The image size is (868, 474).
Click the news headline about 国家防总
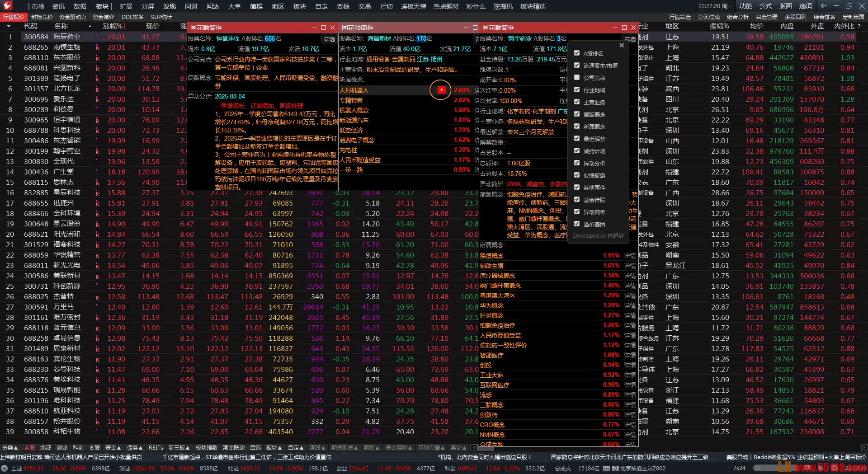pos(630,457)
